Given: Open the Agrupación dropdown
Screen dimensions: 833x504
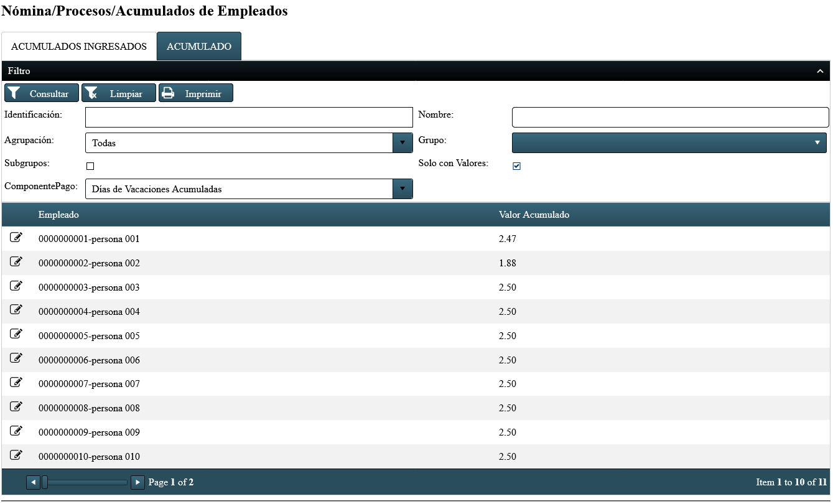Looking at the screenshot, I should [x=403, y=143].
